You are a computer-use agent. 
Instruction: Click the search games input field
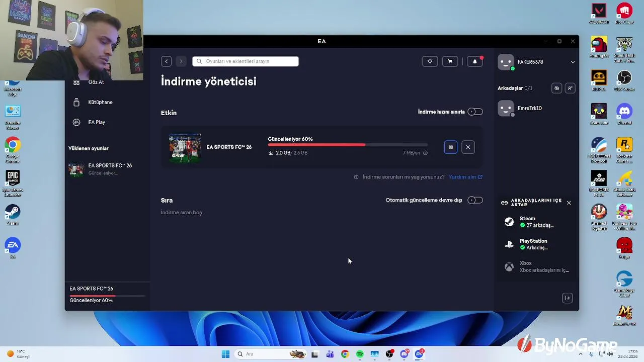click(x=246, y=61)
